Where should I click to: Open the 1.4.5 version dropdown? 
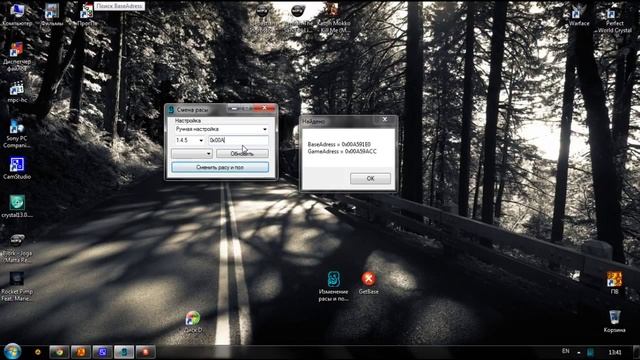click(189, 140)
